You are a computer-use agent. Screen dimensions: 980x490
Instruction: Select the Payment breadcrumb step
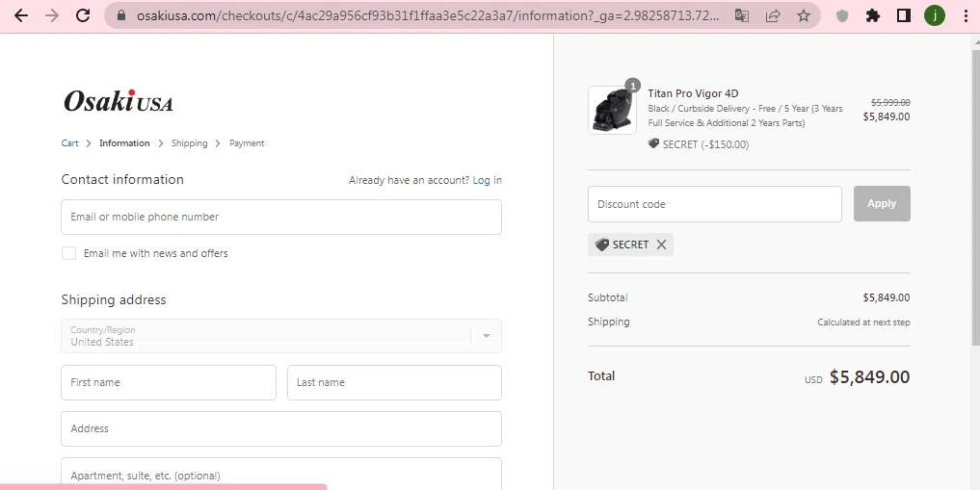(x=247, y=142)
